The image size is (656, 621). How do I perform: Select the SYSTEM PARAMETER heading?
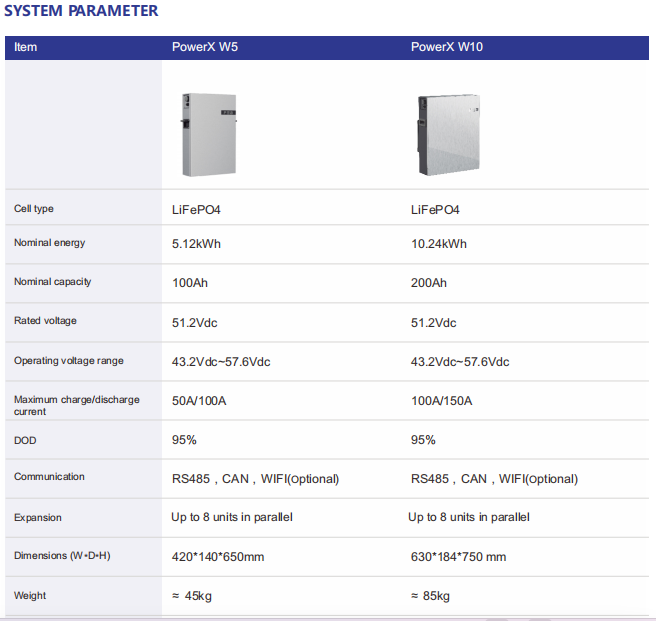81,10
